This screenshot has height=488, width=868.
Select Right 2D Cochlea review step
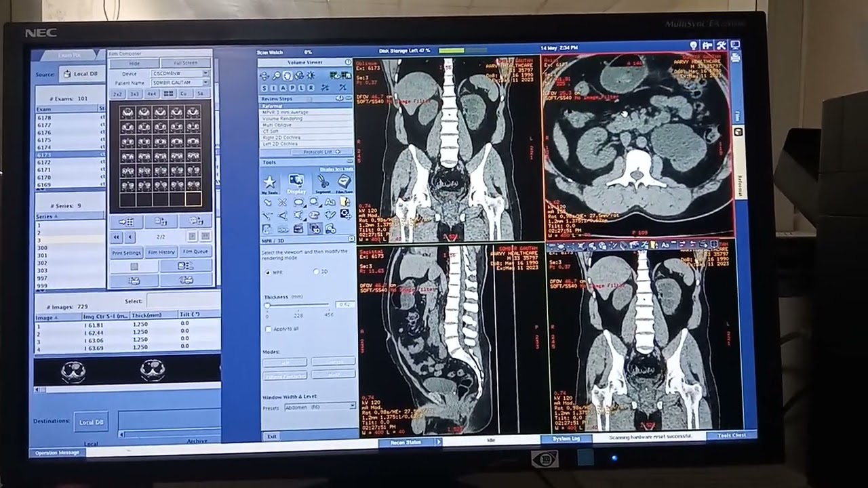306,138
